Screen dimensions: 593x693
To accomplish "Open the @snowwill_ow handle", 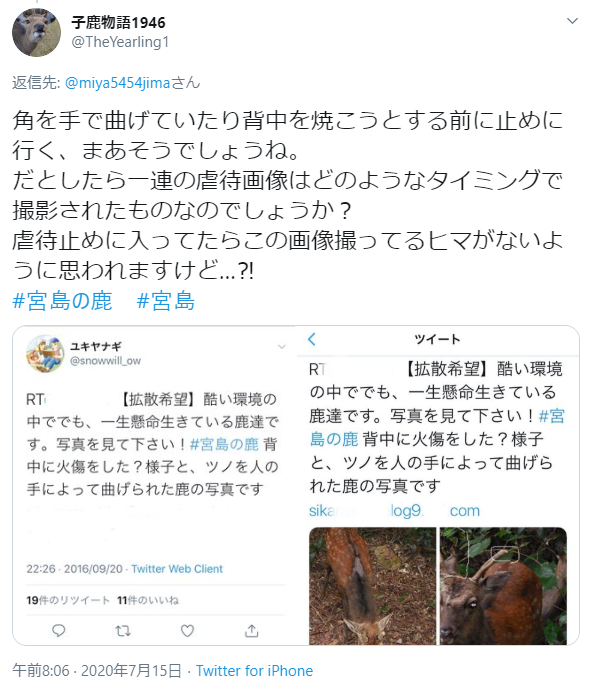I will click(105, 361).
